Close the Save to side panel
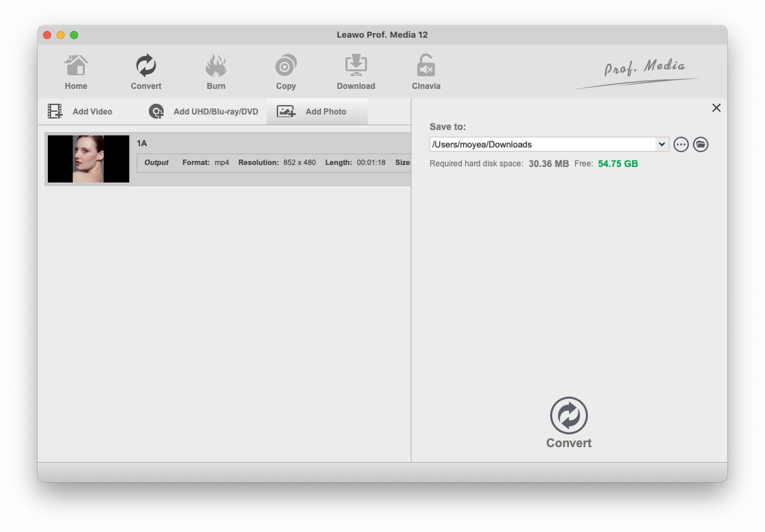This screenshot has height=532, width=765. pyautogui.click(x=717, y=108)
